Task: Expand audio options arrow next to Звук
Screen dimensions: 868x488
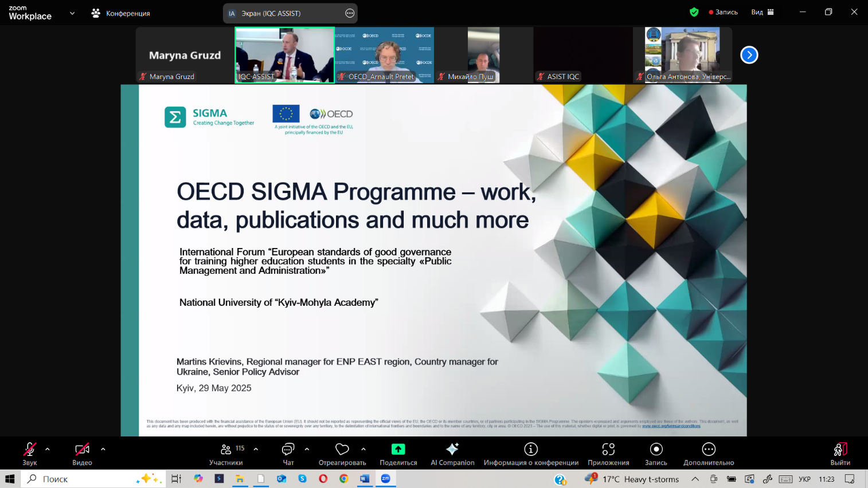Action: (x=48, y=449)
